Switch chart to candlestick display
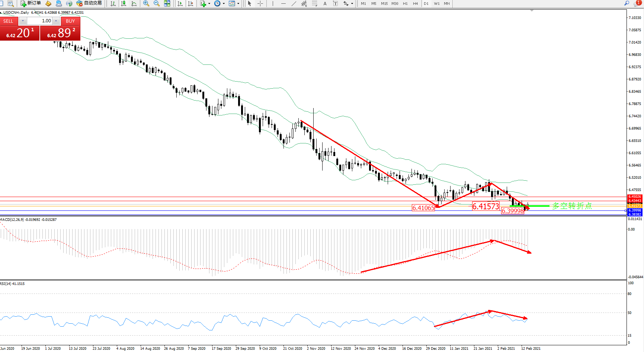Viewport: 644px width, 352px height. pyautogui.click(x=124, y=3)
